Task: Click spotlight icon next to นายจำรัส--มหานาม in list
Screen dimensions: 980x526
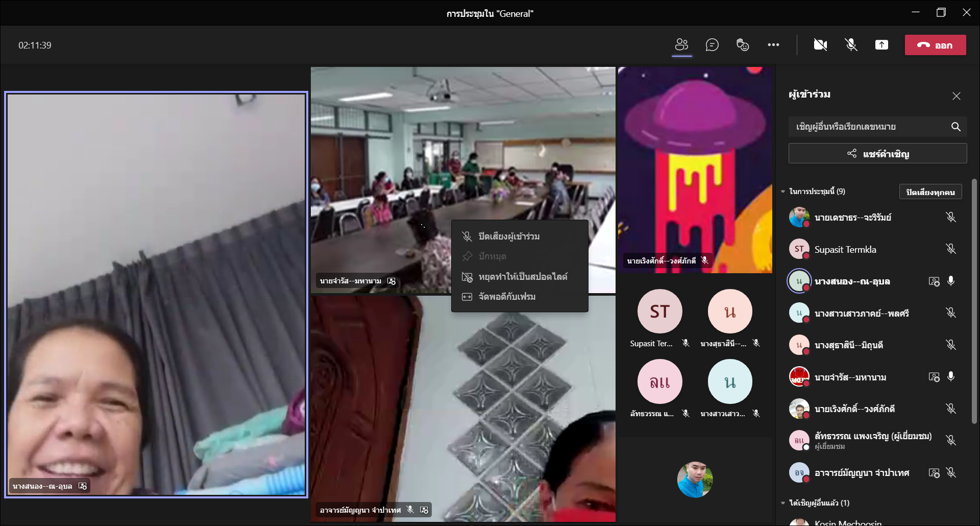Action: point(934,377)
